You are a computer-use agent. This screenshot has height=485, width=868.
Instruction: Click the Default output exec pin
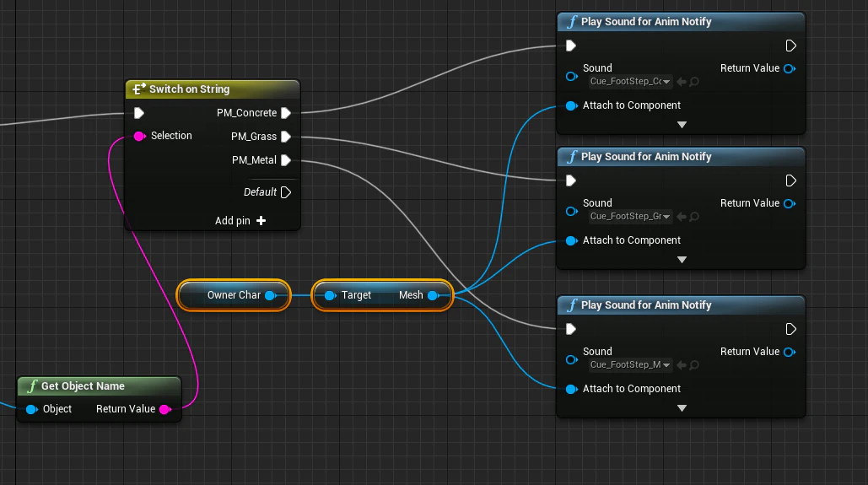(286, 192)
